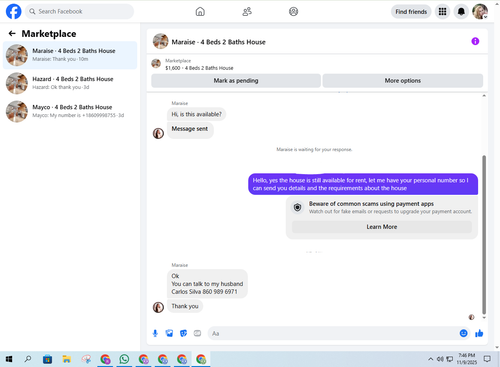Open File Explorer from the taskbar
This screenshot has width=500, height=367.
pos(67,359)
